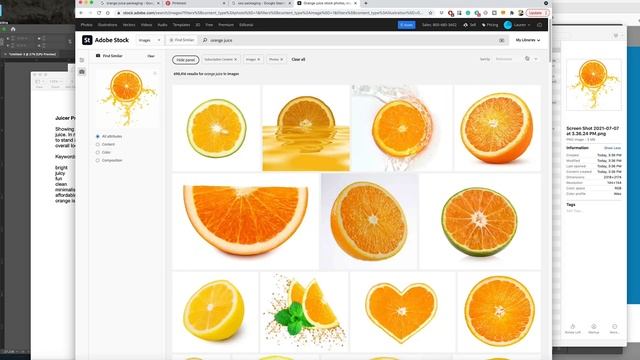The image size is (640, 360).
Task: Click the orange preview image in Finder window
Action: point(594,84)
